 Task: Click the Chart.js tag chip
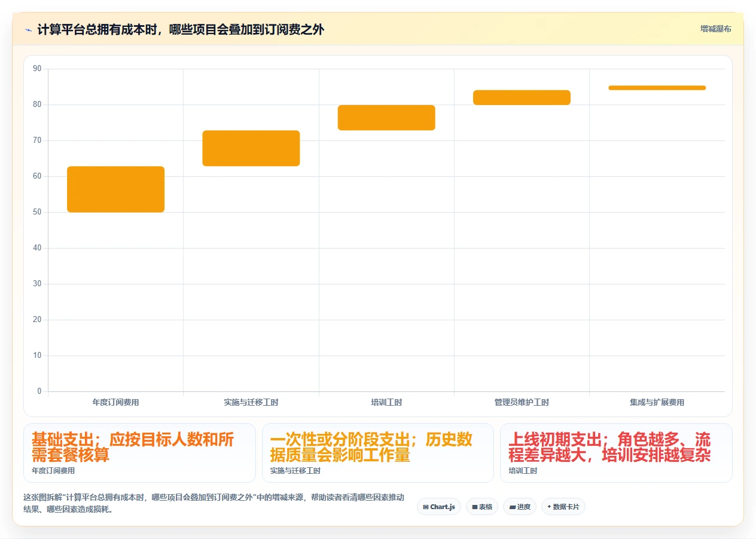pyautogui.click(x=439, y=507)
